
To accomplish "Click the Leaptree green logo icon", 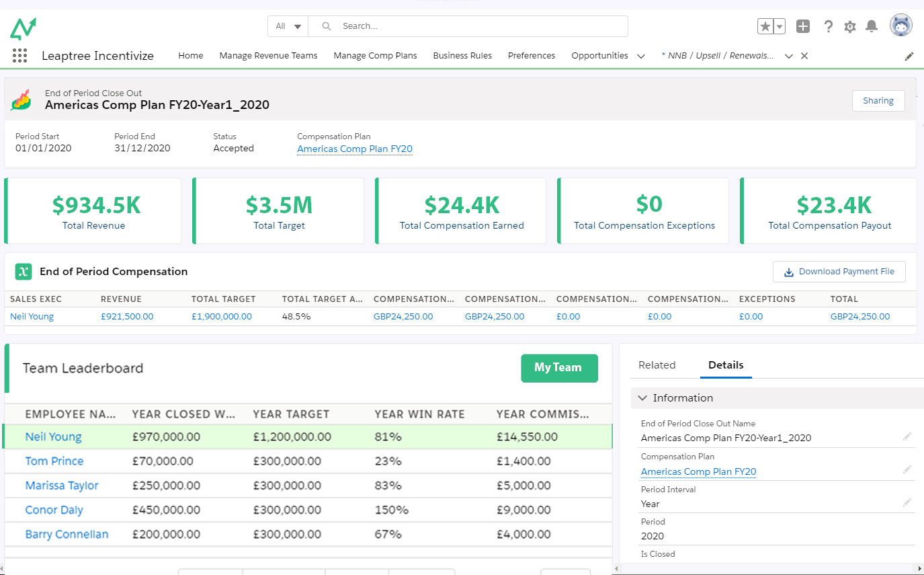I will pos(23,28).
